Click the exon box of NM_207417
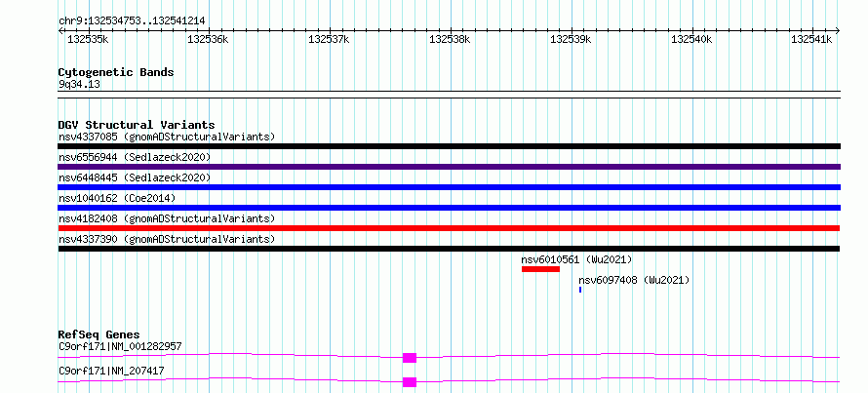Viewport: 868px width, 393px height. (x=410, y=382)
